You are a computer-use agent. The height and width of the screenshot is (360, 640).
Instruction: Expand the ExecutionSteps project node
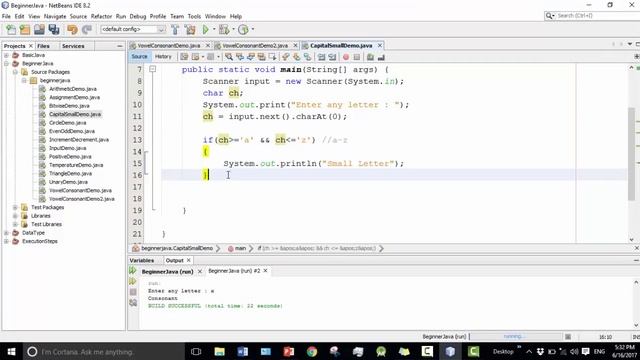click(x=6, y=241)
